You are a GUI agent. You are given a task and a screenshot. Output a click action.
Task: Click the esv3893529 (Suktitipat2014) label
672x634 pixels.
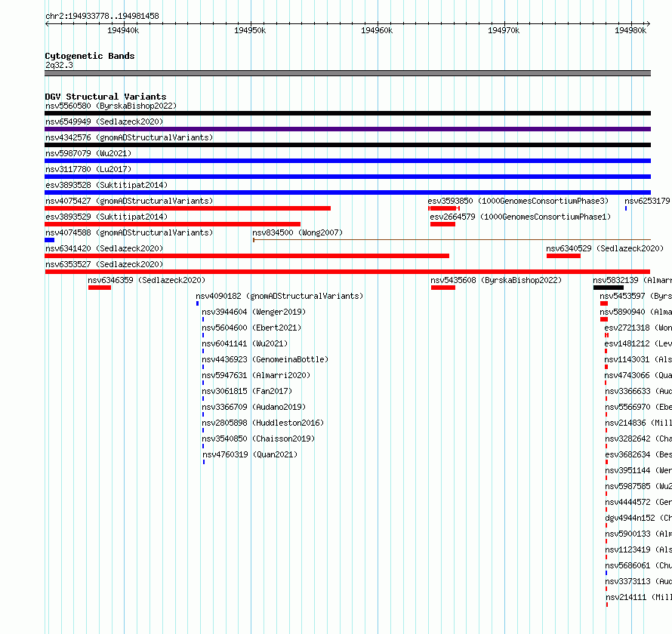(x=106, y=217)
